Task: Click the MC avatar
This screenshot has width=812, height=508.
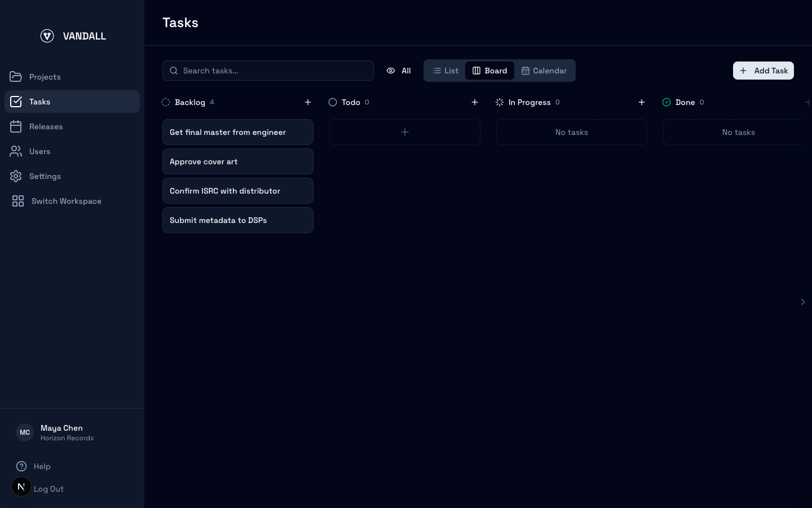Action: 25,432
